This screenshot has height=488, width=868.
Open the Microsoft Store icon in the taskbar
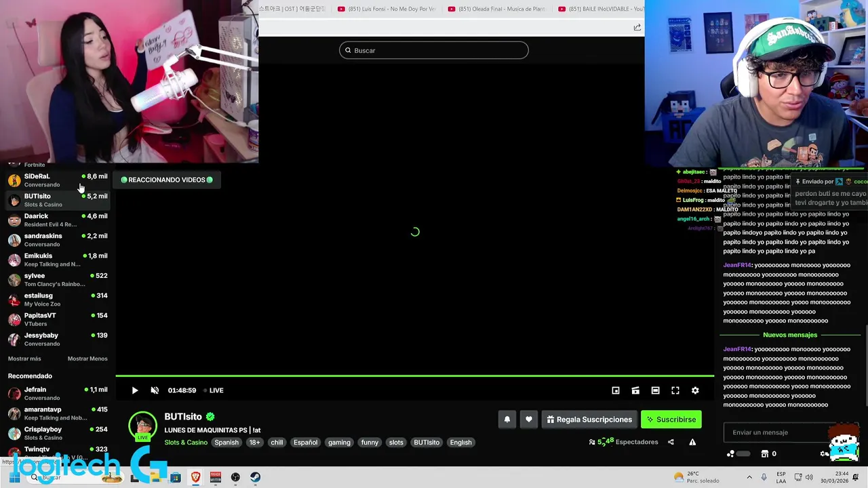point(176,477)
